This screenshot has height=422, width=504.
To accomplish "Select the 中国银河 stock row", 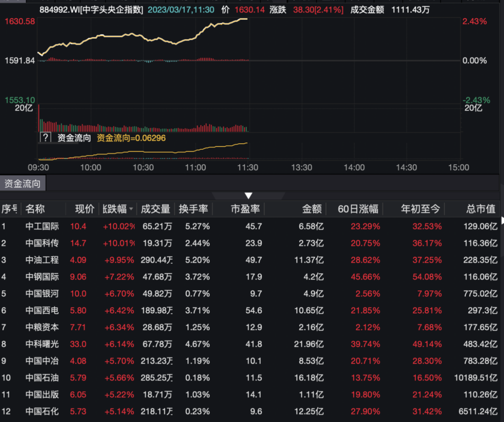I will click(249, 294).
